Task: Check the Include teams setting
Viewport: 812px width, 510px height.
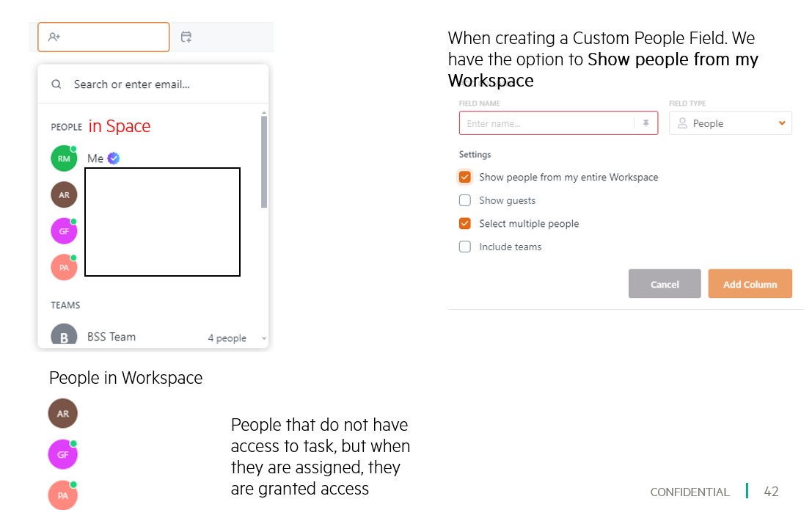Action: 464,247
